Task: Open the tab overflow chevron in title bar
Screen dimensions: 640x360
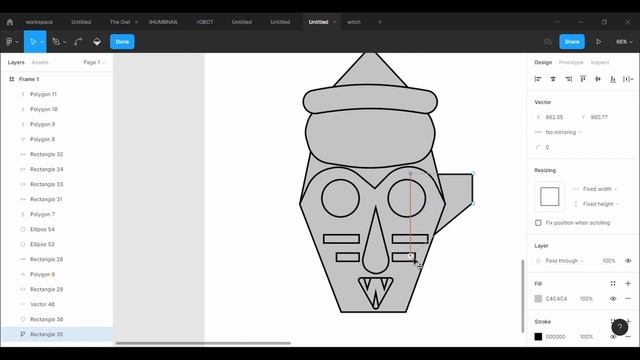Action: [557, 22]
